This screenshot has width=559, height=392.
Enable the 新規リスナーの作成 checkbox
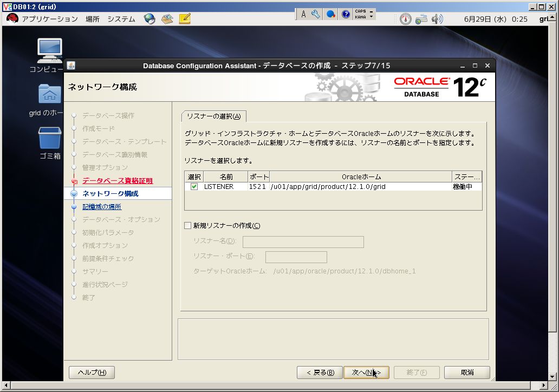[x=187, y=225]
